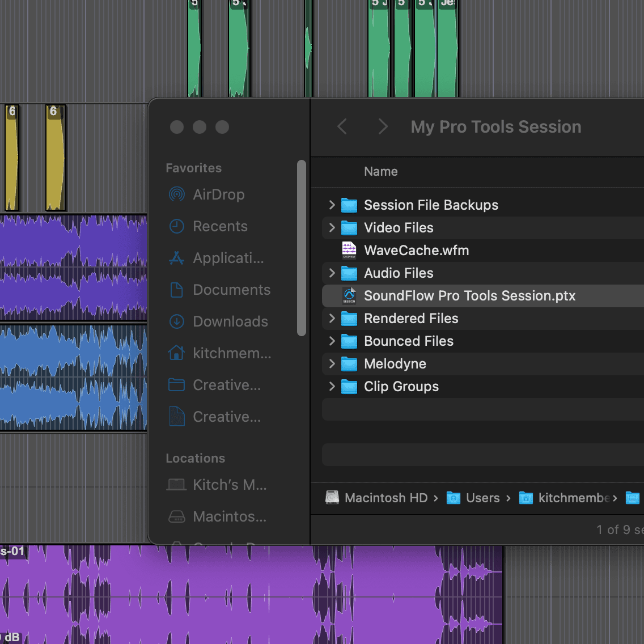644x644 pixels.
Task: Click the Session File Backups folder icon
Action: 349,205
